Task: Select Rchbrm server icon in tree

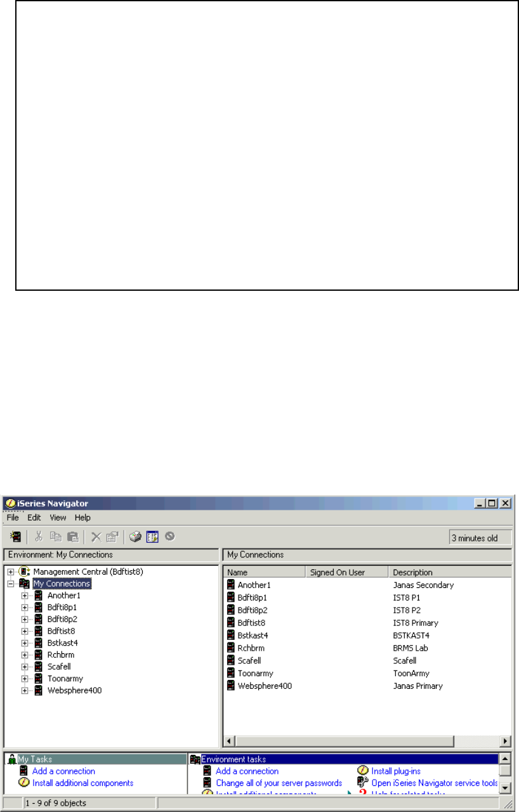Action: pyautogui.click(x=39, y=655)
